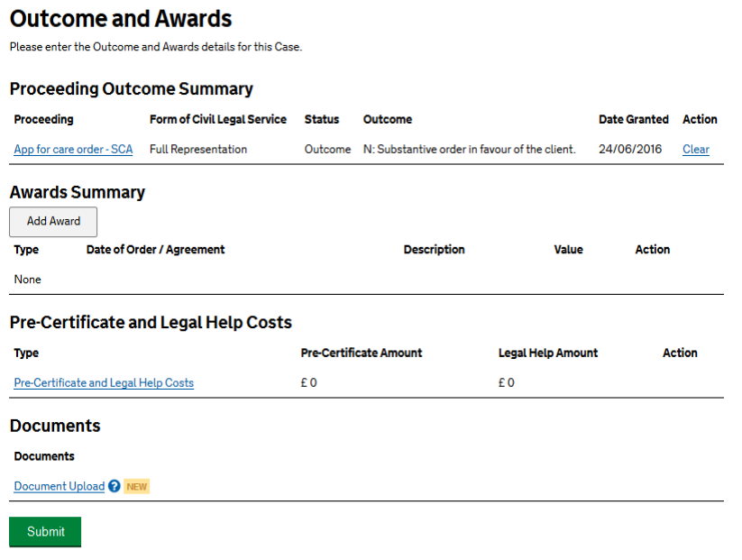
Task: Select the Date Granted column header
Action: 633,119
